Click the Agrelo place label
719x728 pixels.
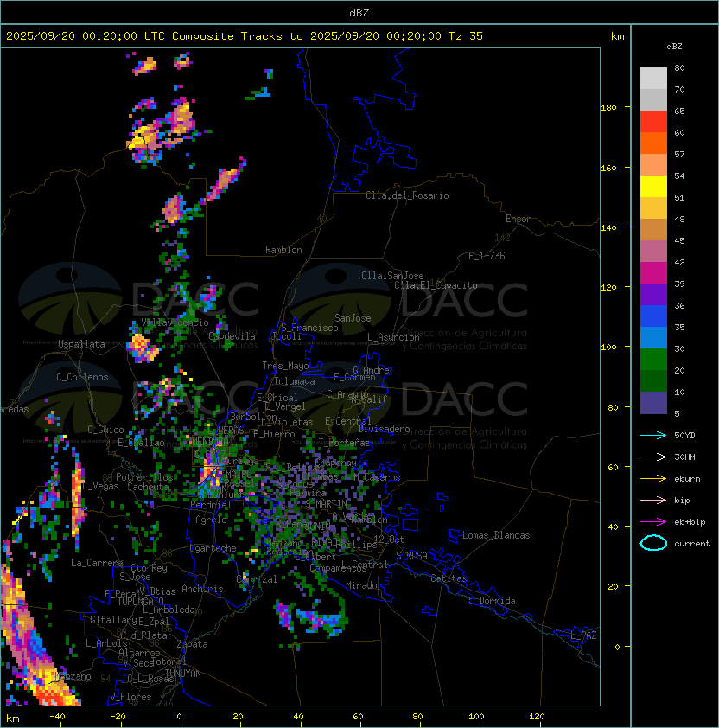[211, 520]
